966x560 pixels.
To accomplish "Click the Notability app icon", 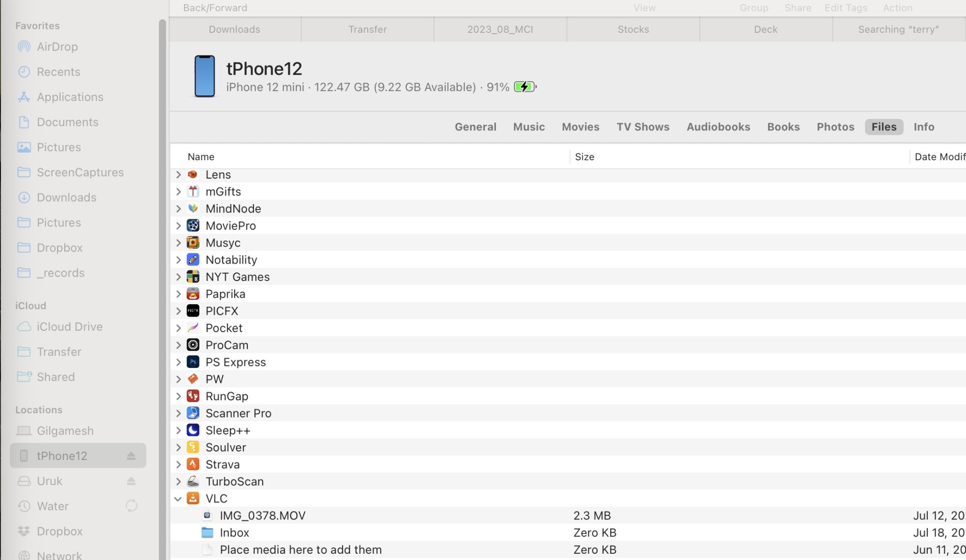I will (x=193, y=260).
